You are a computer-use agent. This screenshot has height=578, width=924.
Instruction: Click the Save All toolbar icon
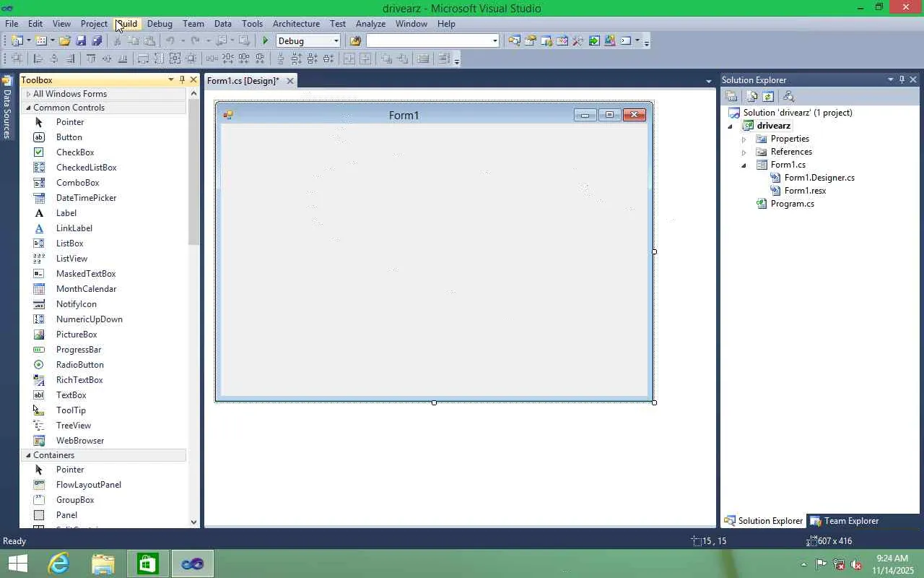tap(97, 41)
